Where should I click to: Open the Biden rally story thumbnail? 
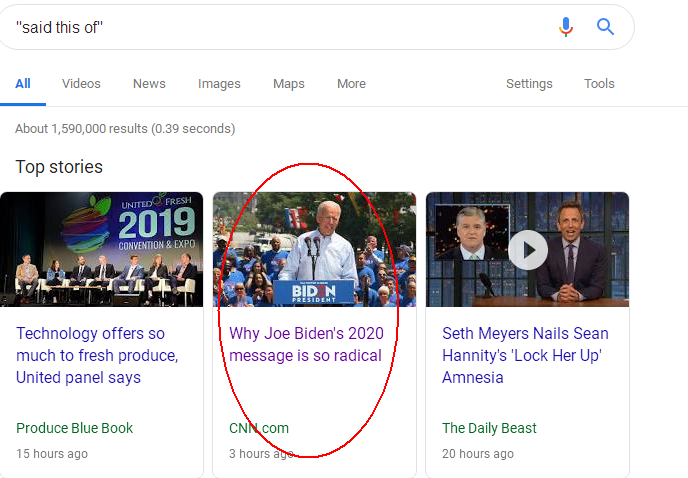(315, 249)
